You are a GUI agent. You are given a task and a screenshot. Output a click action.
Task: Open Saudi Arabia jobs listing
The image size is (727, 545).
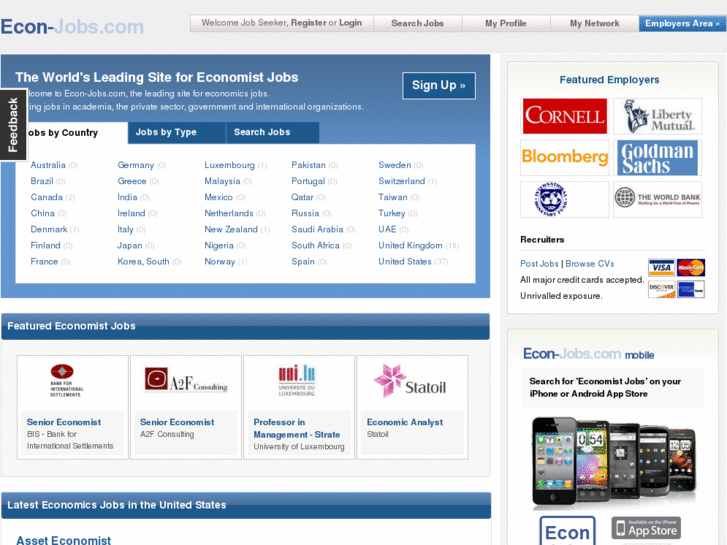[x=317, y=229]
